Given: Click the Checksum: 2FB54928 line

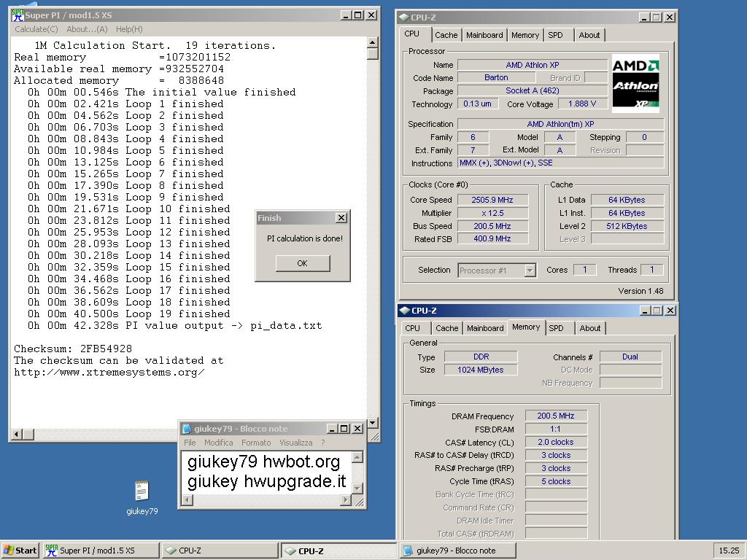Looking at the screenshot, I should pos(73,349).
